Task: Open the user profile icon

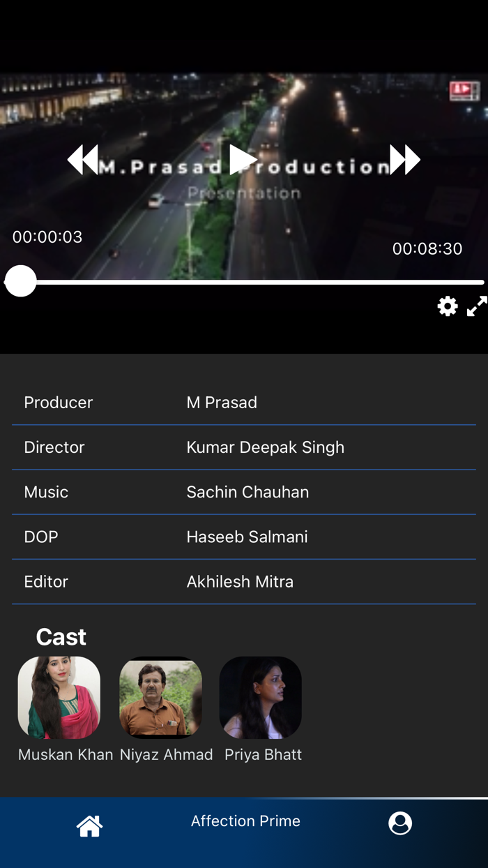Action: (400, 823)
